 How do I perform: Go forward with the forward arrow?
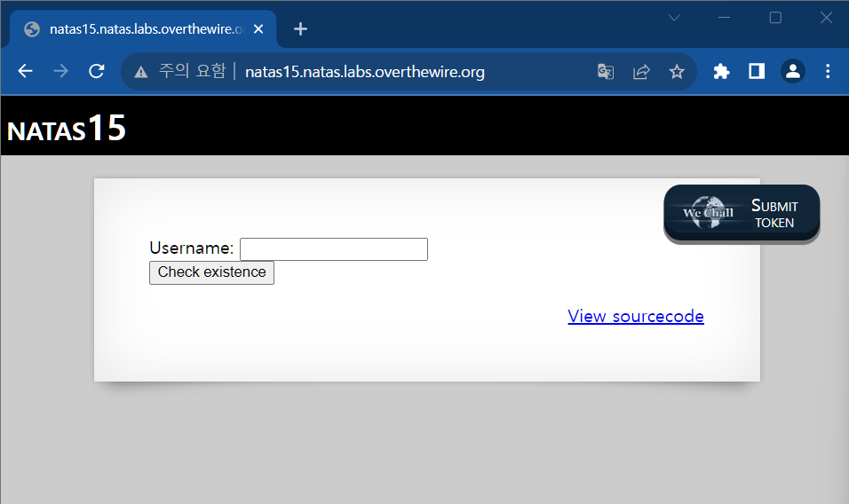(60, 71)
